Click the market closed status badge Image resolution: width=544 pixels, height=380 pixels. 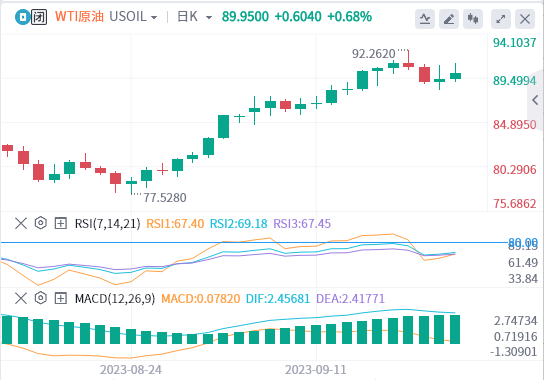coord(39,17)
